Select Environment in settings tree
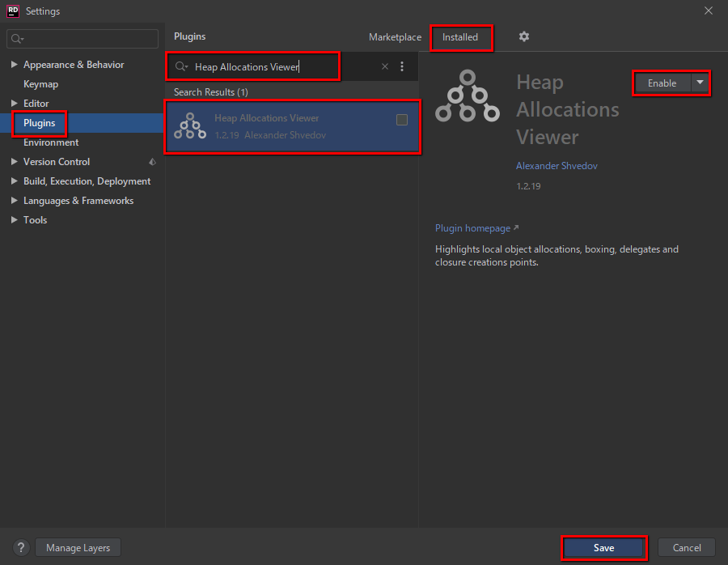728x565 pixels. (51, 142)
